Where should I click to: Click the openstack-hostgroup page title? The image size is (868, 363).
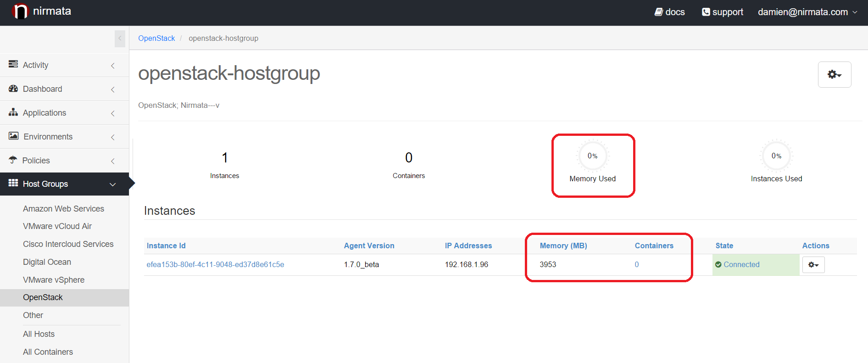coord(229,73)
